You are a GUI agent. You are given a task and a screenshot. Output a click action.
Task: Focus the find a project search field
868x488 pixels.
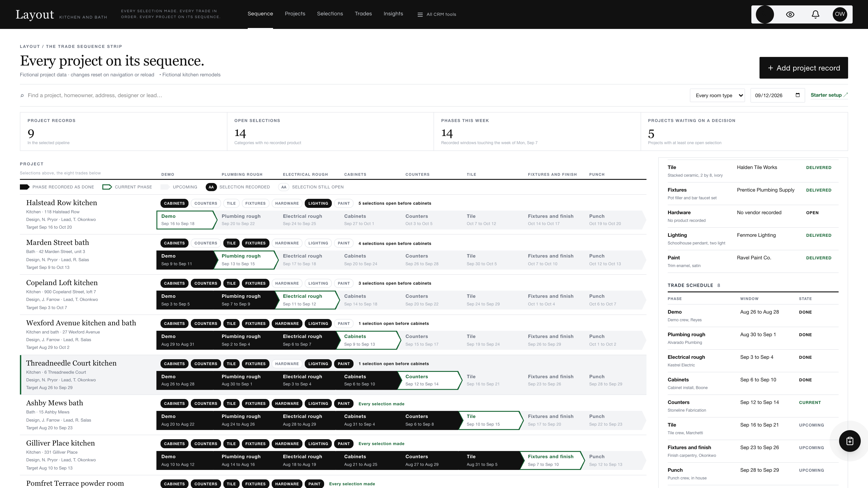(x=354, y=95)
